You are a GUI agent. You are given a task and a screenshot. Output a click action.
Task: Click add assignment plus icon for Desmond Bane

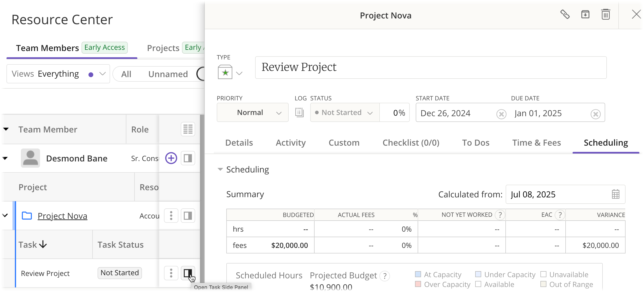(171, 158)
